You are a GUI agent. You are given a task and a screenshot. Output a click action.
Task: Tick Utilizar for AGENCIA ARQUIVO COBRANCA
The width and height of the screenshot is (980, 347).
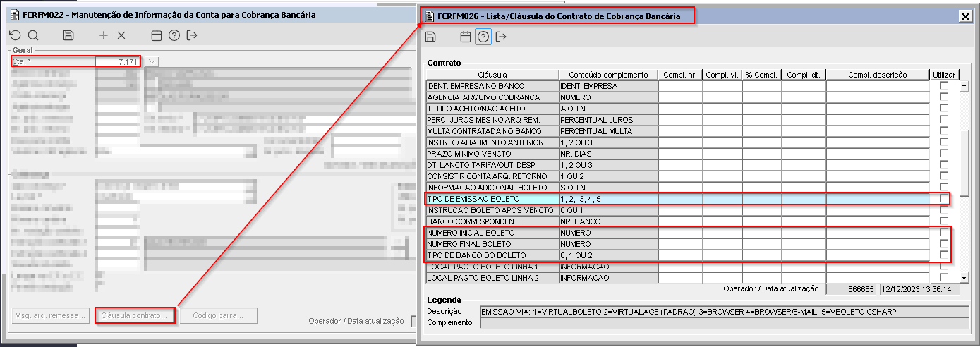point(944,97)
